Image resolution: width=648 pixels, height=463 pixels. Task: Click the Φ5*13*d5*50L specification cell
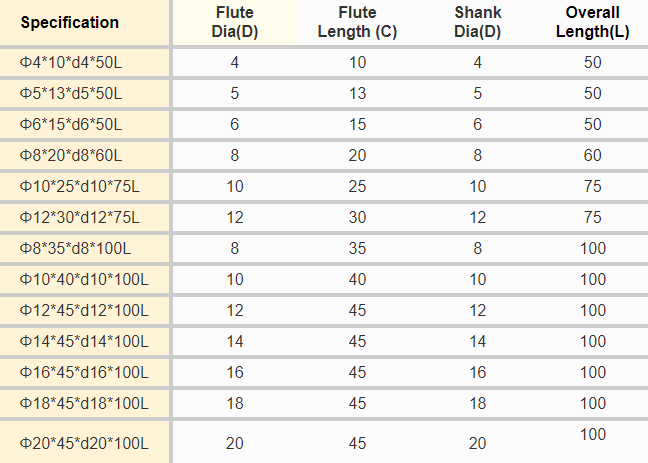tap(70, 94)
